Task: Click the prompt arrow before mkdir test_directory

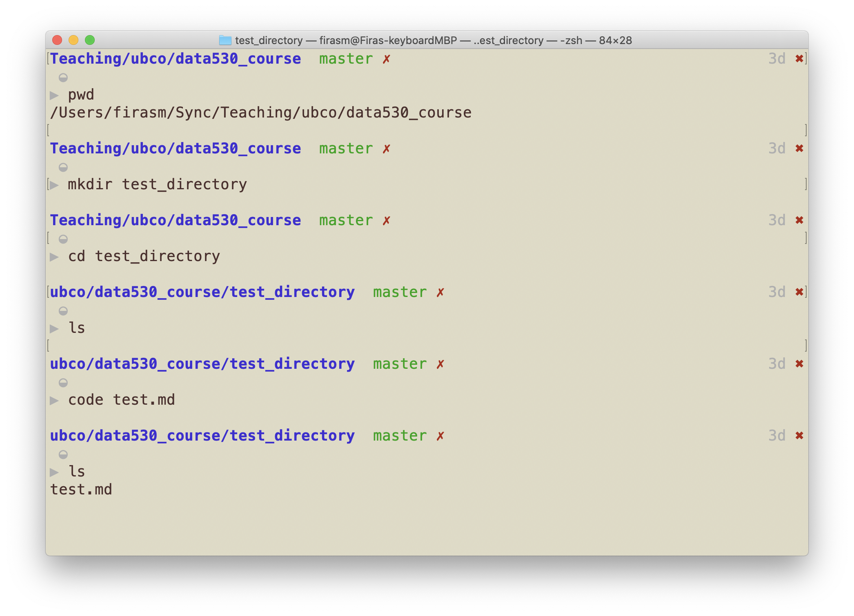Action: coord(54,185)
